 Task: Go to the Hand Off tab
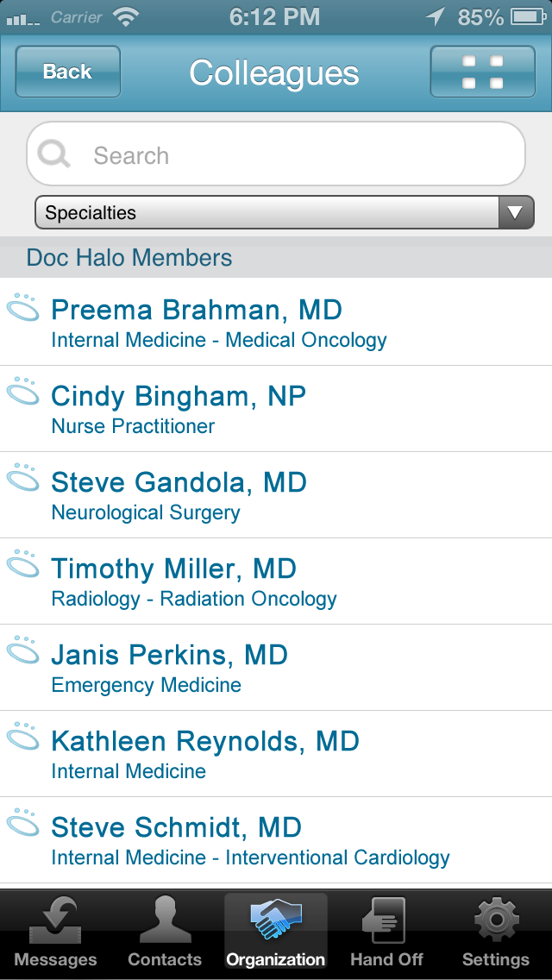(x=386, y=933)
